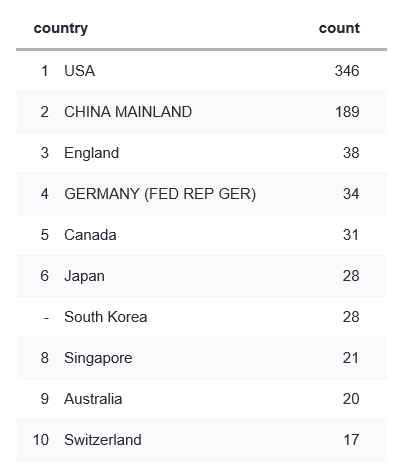The image size is (405, 466).
Task: Select the USA row
Action: coord(202,71)
